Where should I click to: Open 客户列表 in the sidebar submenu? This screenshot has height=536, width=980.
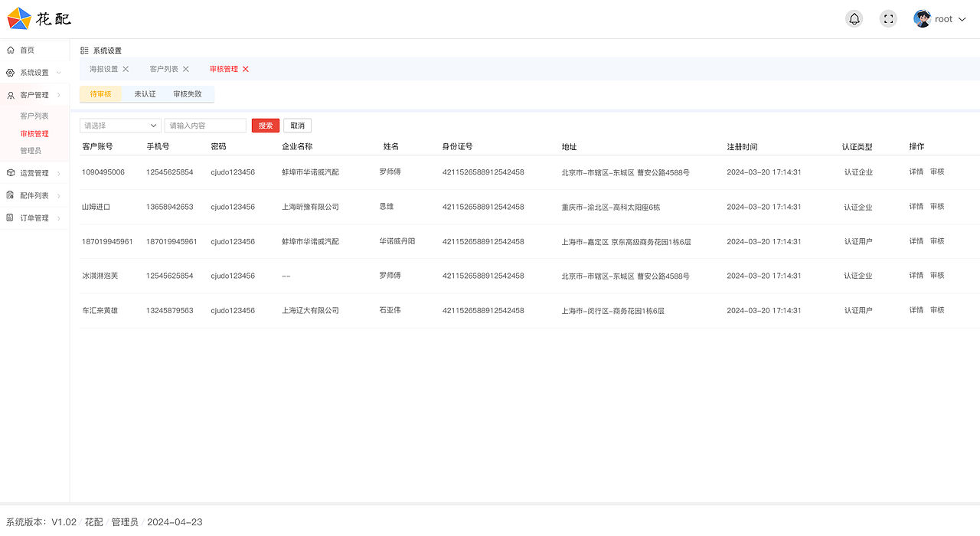34,116
